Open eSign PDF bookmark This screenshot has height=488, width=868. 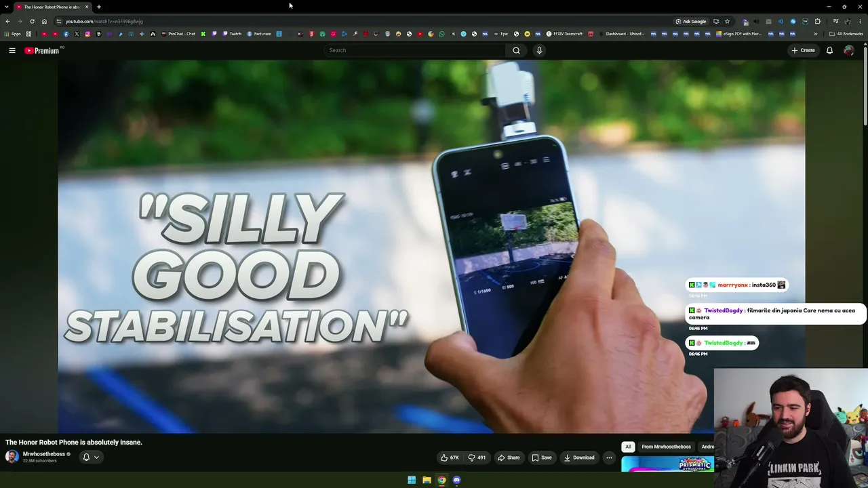(739, 34)
